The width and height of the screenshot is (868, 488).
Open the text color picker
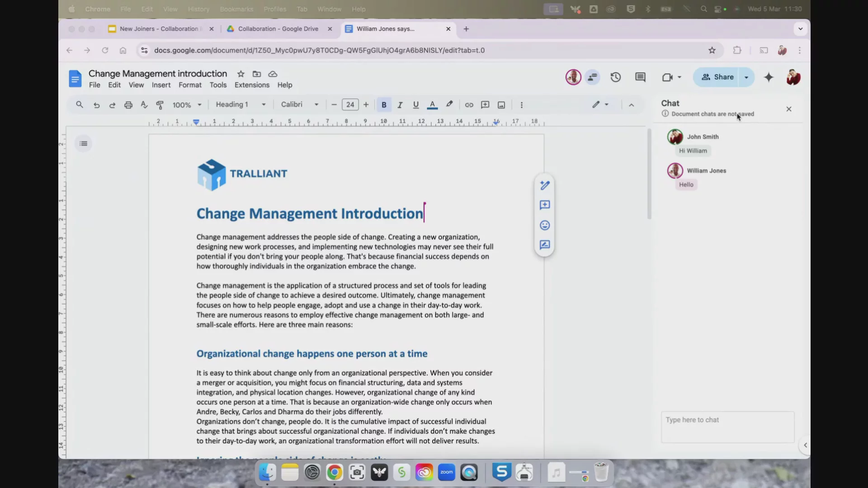coord(432,105)
